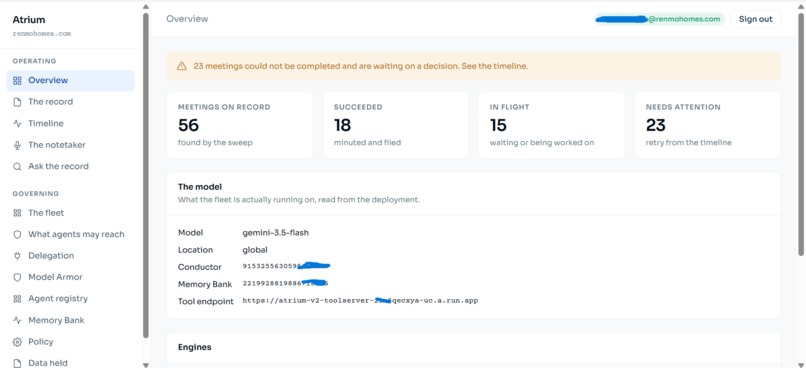Image resolution: width=806 pixels, height=368 pixels.
Task: Open the Agent registry page
Action: coord(70,299)
